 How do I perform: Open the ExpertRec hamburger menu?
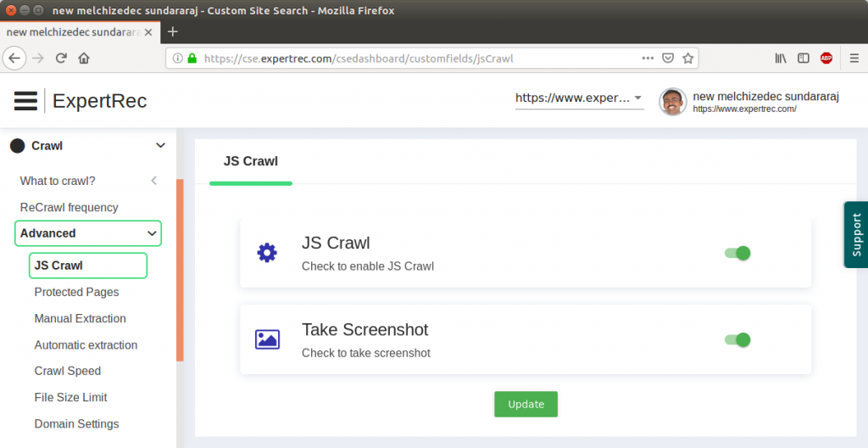(25, 101)
